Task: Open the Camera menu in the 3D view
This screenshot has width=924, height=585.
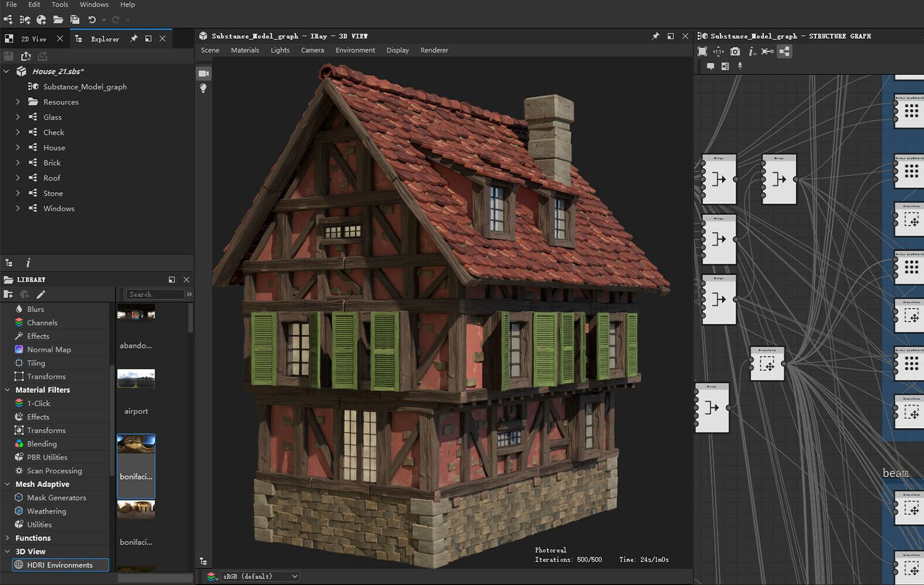Action: pyautogui.click(x=312, y=50)
